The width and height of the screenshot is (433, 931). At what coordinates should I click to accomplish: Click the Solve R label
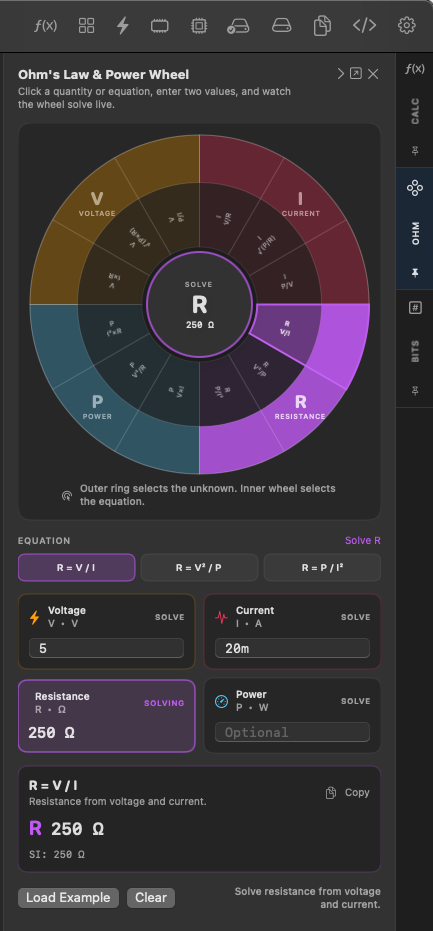[363, 540]
